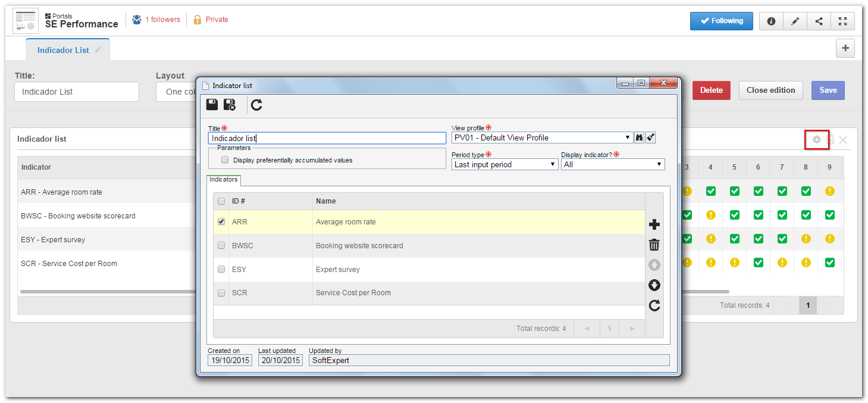
Task: Click the Created on date field
Action: click(x=230, y=360)
